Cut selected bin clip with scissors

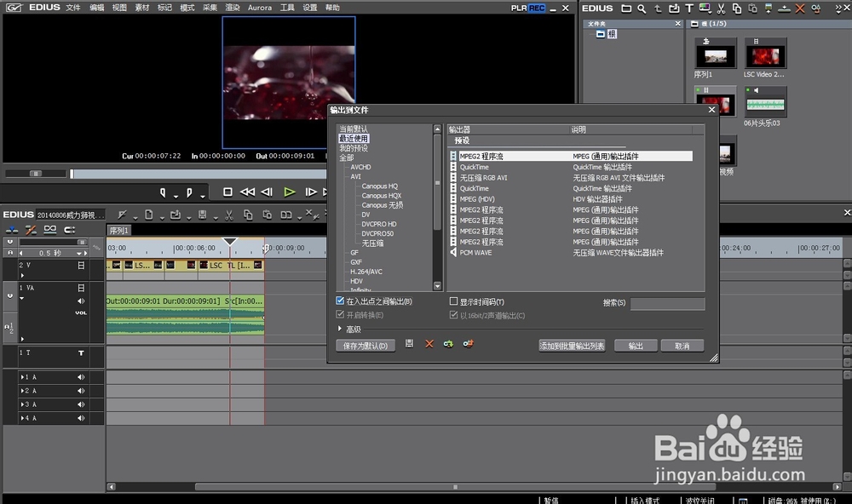click(x=721, y=9)
